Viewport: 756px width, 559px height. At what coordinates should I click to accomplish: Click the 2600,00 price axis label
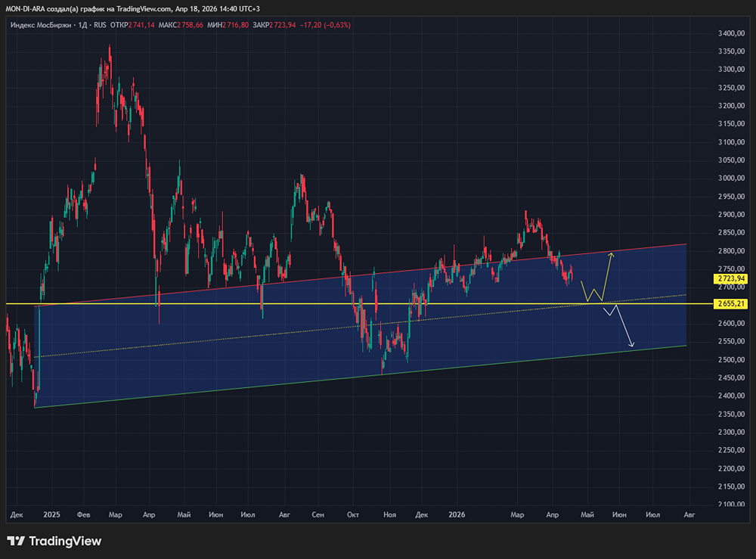tap(731, 324)
